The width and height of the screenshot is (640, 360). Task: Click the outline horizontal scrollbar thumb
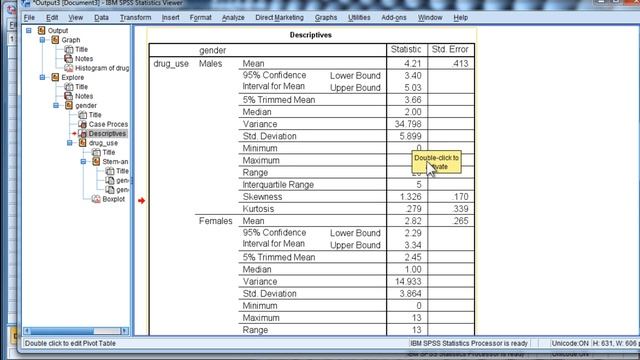(62, 331)
